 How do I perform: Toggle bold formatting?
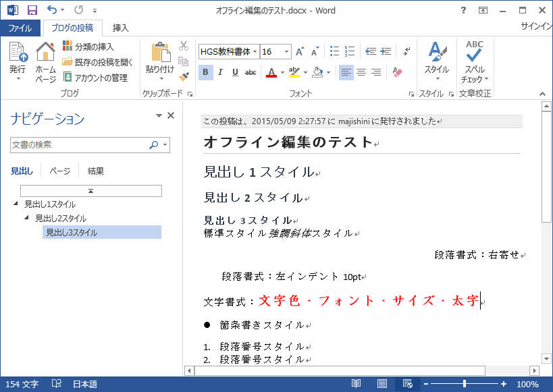206,72
